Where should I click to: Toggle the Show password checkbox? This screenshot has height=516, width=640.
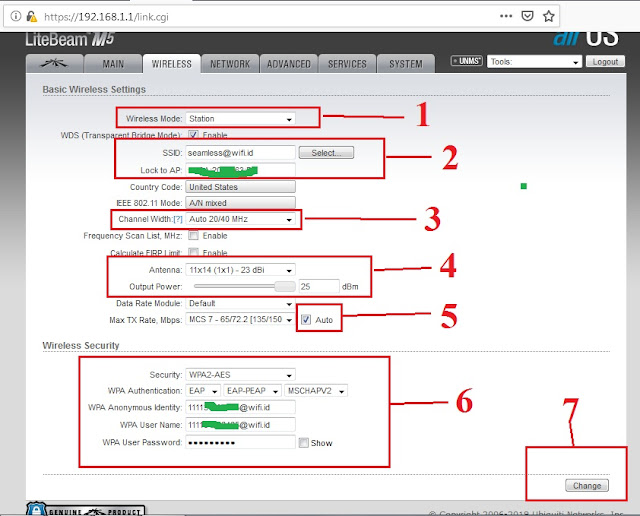pos(304,443)
